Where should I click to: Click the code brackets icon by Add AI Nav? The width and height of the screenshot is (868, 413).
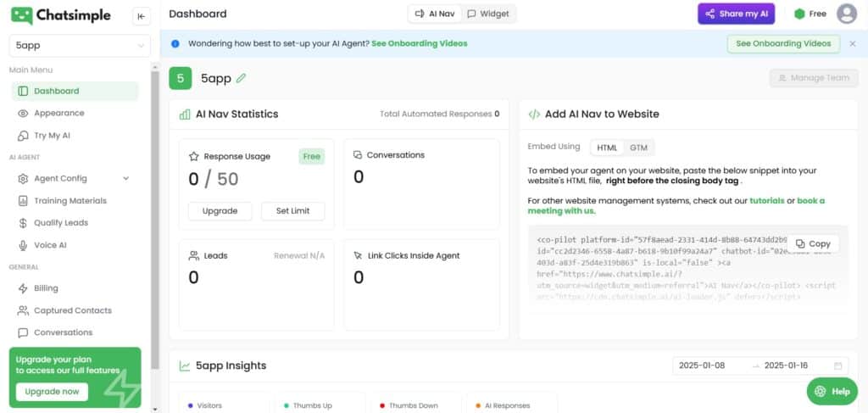click(x=534, y=114)
